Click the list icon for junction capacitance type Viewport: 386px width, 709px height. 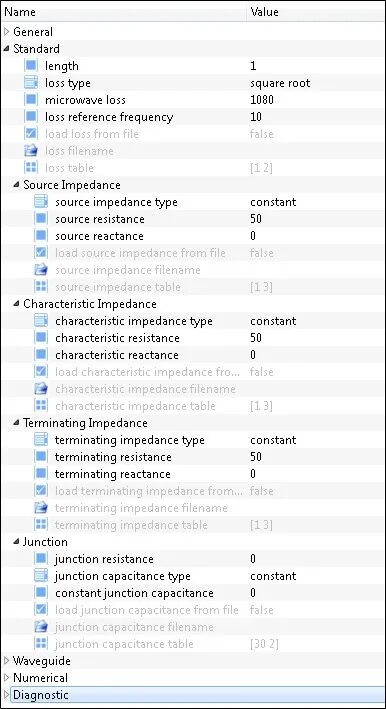coord(41,576)
